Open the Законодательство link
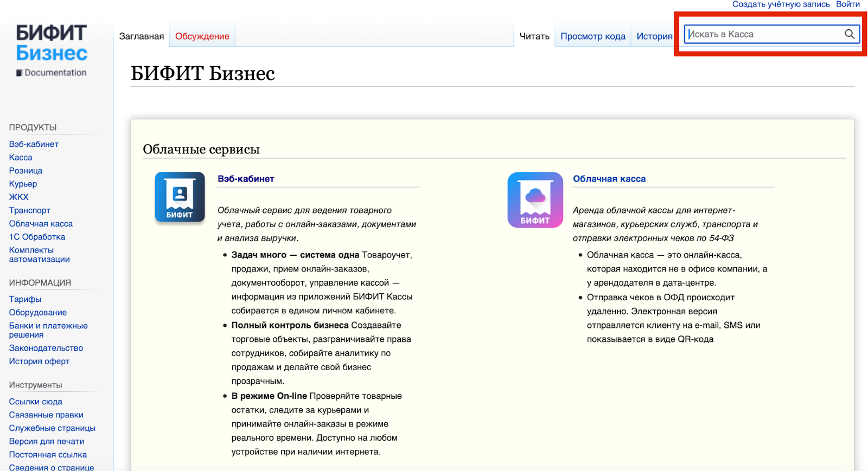Image resolution: width=868 pixels, height=471 pixels. (46, 348)
